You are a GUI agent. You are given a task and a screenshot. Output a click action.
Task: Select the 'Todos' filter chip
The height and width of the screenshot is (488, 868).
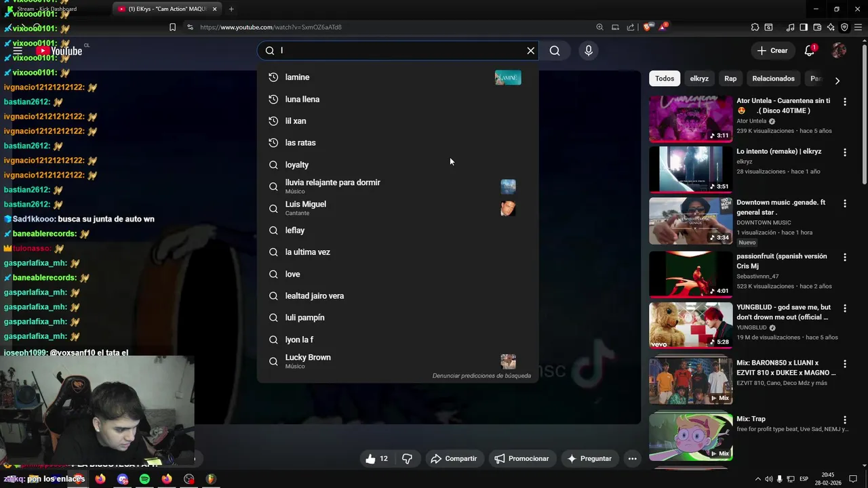point(665,79)
